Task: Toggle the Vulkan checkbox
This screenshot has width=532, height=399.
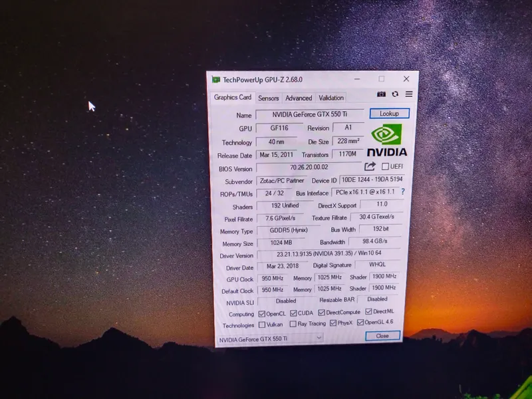Action: 261,325
